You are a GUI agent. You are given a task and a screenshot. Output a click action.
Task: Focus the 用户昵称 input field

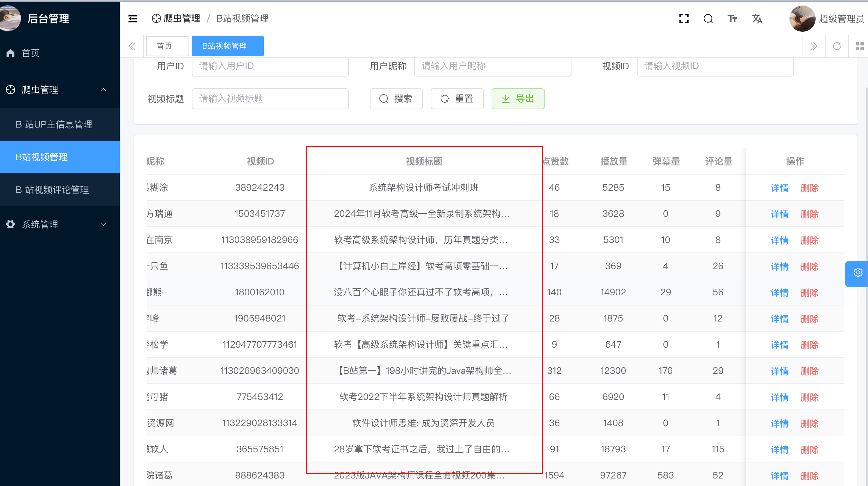coord(493,66)
